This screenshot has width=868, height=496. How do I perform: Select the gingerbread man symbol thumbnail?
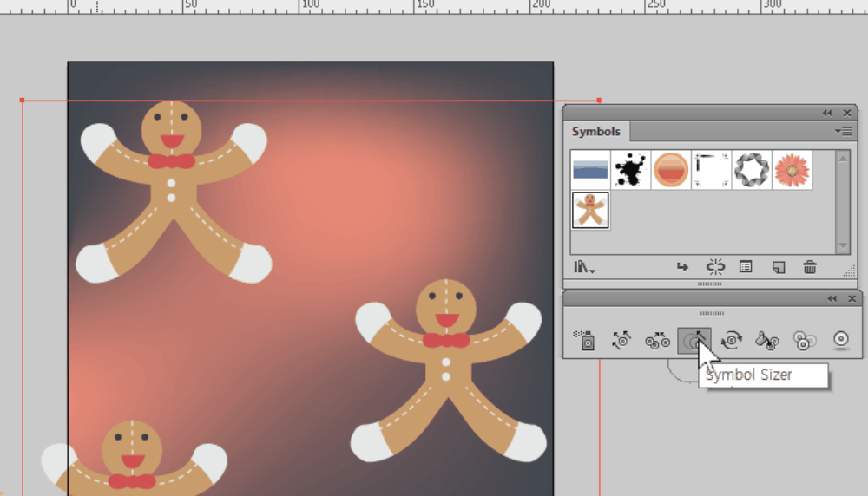[590, 210]
